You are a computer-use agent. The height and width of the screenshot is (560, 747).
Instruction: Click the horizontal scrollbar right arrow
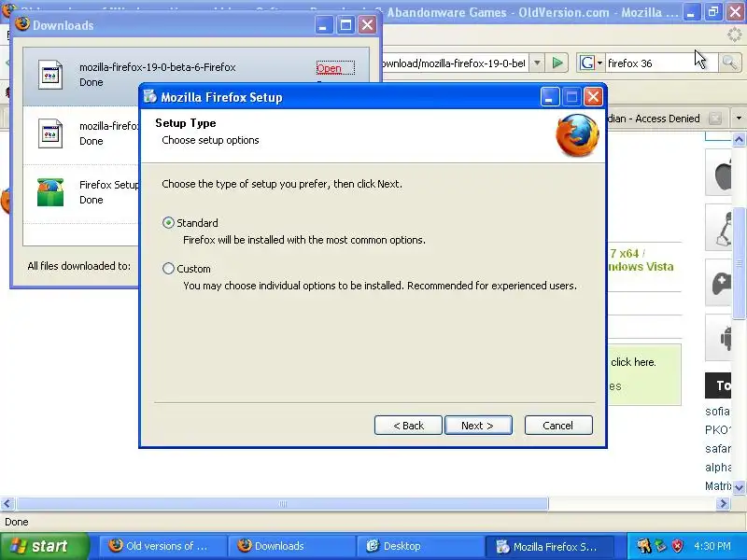point(723,503)
